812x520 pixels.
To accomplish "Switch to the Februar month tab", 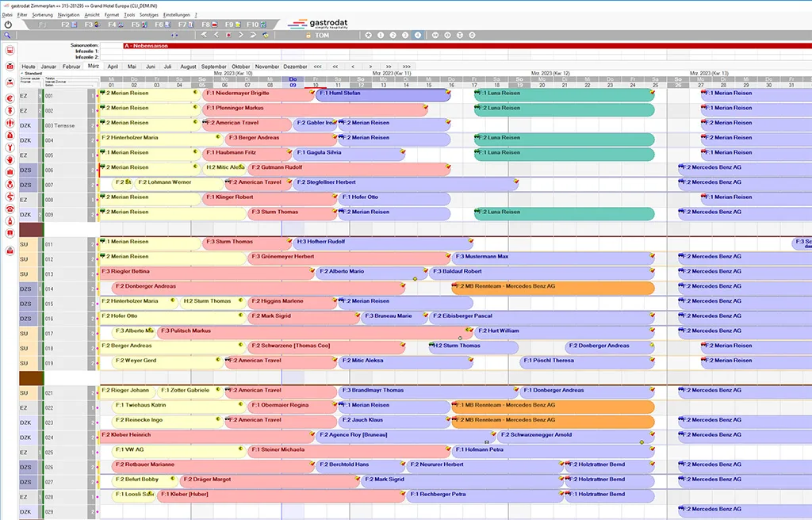I will (x=71, y=67).
